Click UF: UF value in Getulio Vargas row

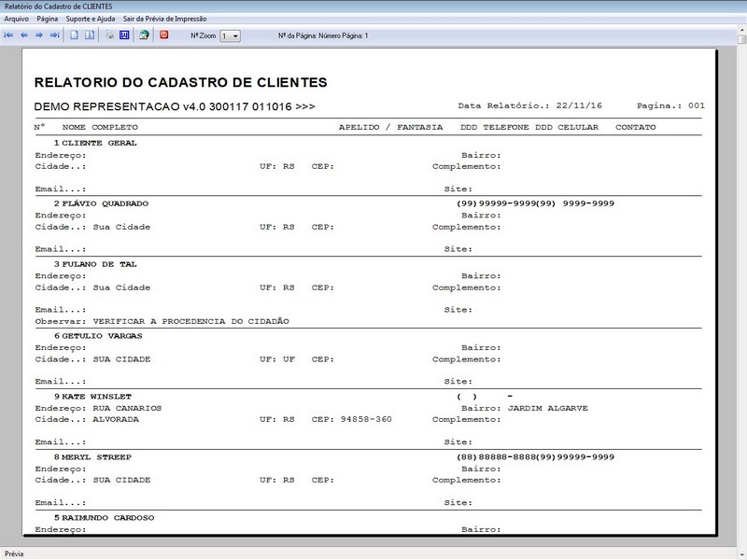277,359
